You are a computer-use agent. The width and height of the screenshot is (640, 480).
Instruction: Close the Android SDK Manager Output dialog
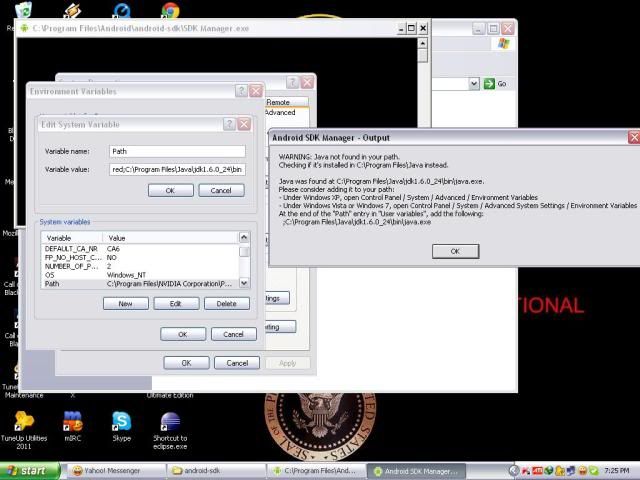pyautogui.click(x=634, y=138)
